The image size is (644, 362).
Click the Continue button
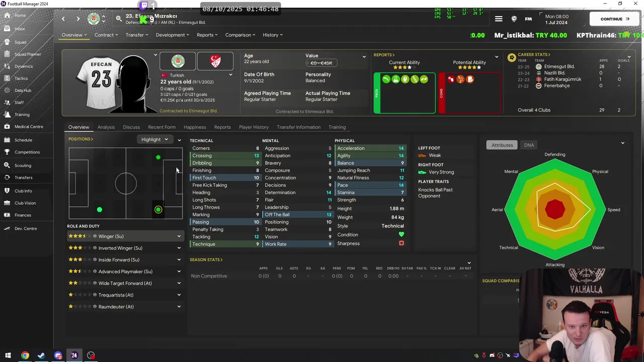[x=615, y=19]
